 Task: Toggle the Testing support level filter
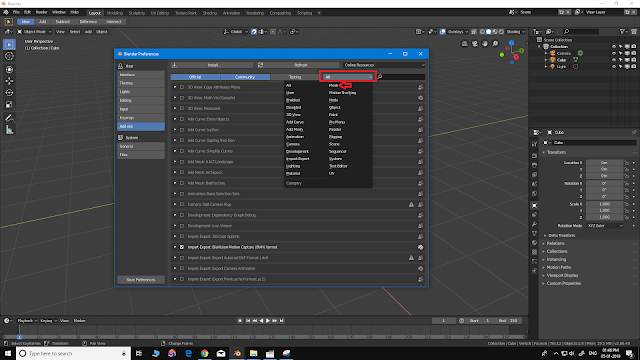pyautogui.click(x=295, y=77)
